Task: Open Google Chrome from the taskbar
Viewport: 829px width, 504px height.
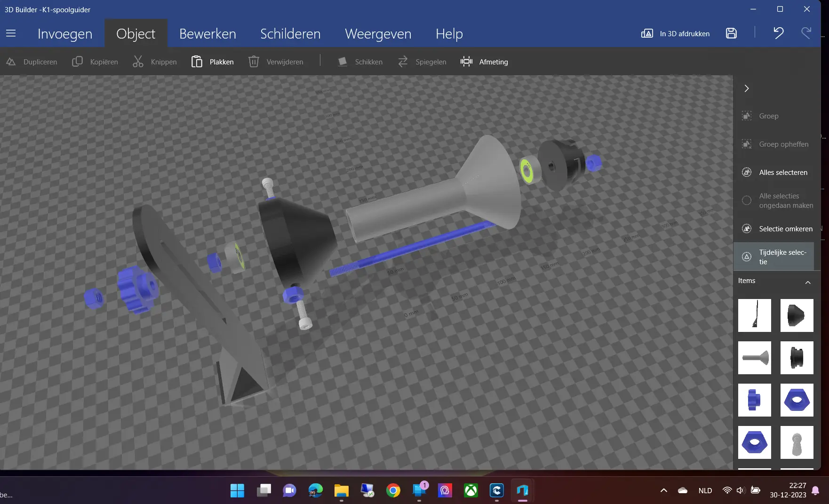Action: click(x=393, y=491)
